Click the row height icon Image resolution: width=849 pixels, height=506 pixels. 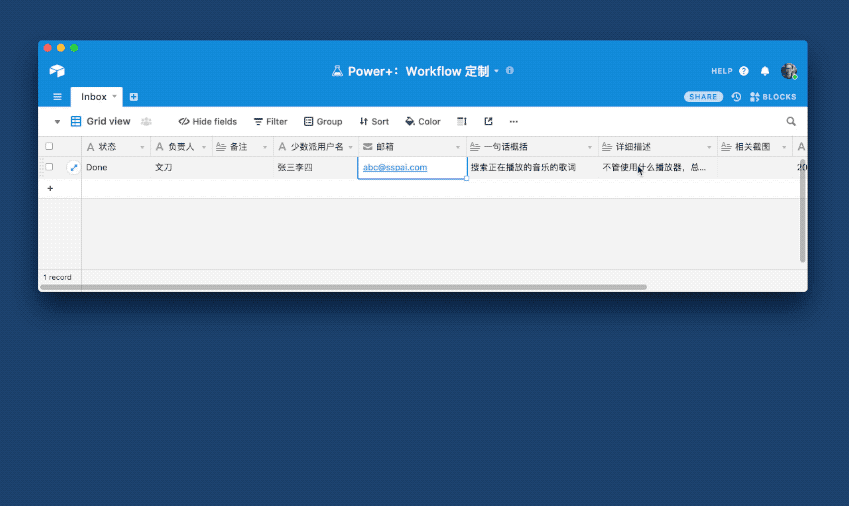pos(462,121)
